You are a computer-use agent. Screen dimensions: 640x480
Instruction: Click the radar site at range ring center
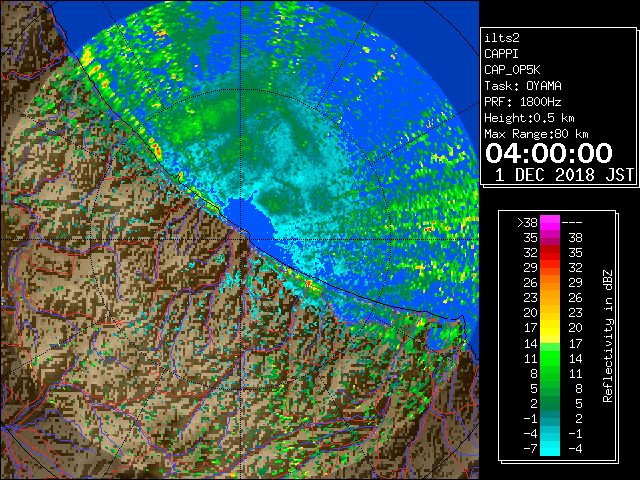(240, 239)
